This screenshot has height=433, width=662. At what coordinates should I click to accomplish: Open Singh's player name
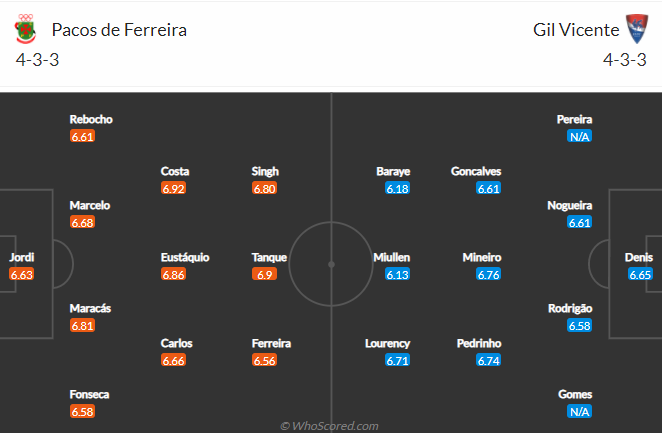(x=265, y=171)
